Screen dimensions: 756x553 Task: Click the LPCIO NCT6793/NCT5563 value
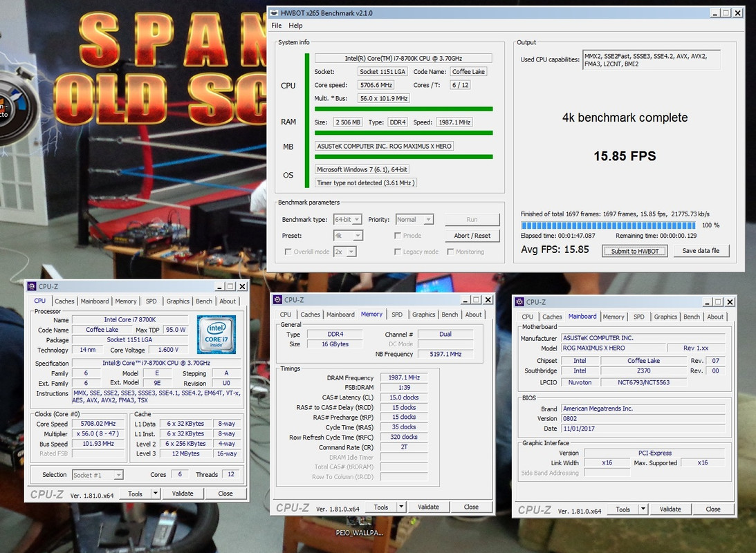click(643, 382)
